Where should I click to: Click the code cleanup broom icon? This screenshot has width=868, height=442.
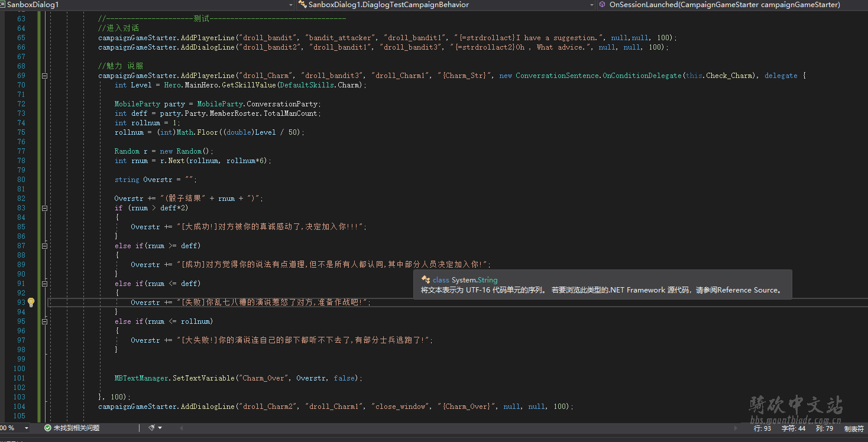152,428
